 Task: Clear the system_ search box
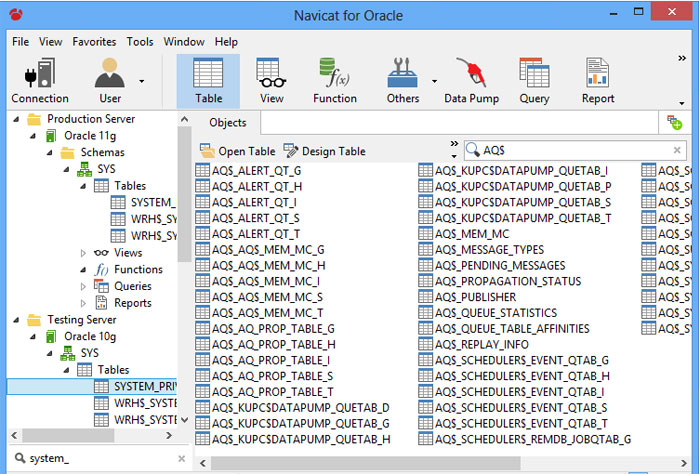tap(181, 458)
